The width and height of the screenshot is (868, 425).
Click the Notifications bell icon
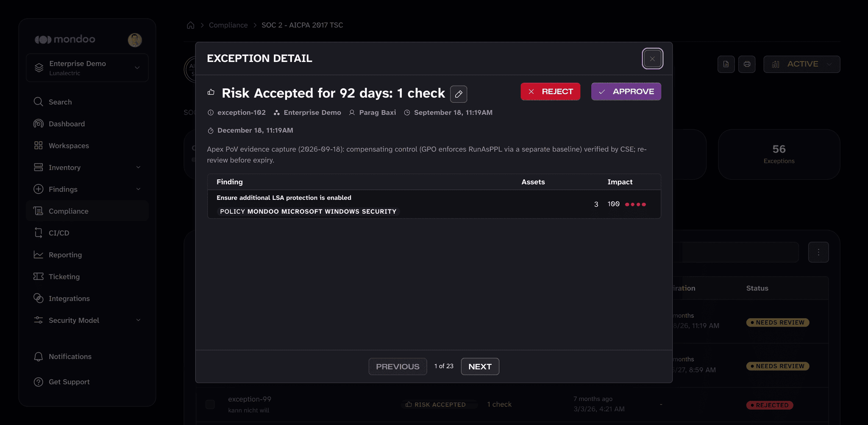(38, 357)
